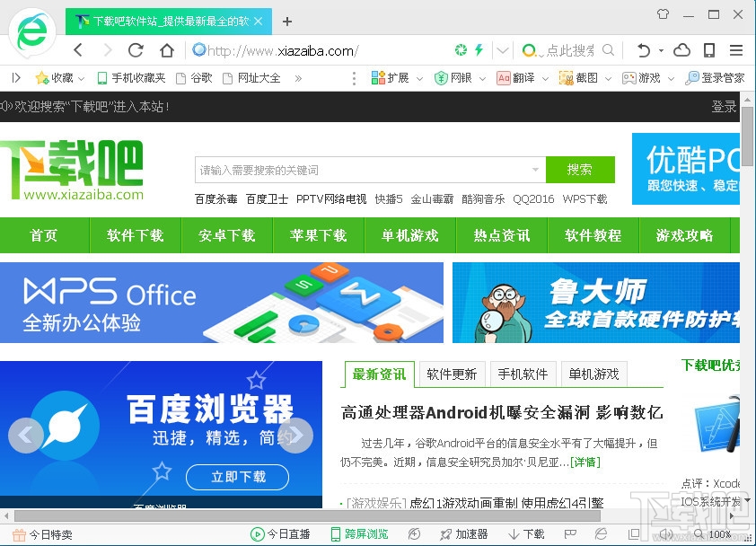Open the 百度杀毒 hot search link
This screenshot has width=756, height=546.
coord(216,199)
